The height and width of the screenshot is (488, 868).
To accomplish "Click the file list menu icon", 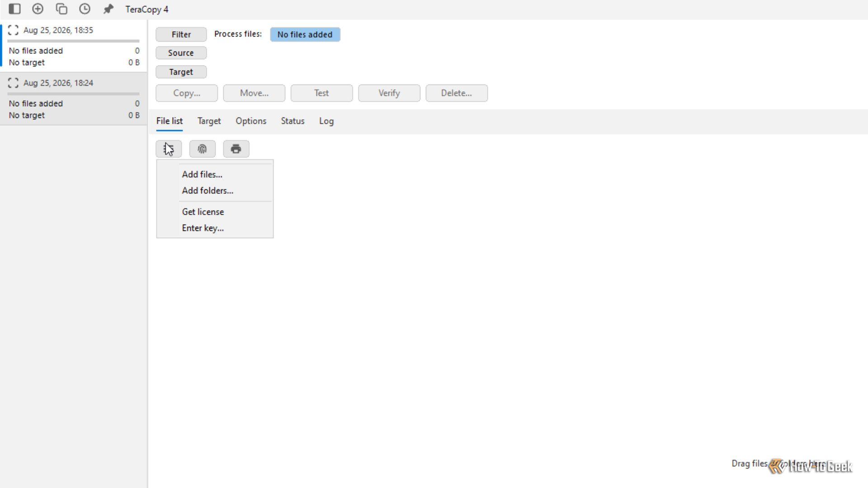I will tap(169, 149).
